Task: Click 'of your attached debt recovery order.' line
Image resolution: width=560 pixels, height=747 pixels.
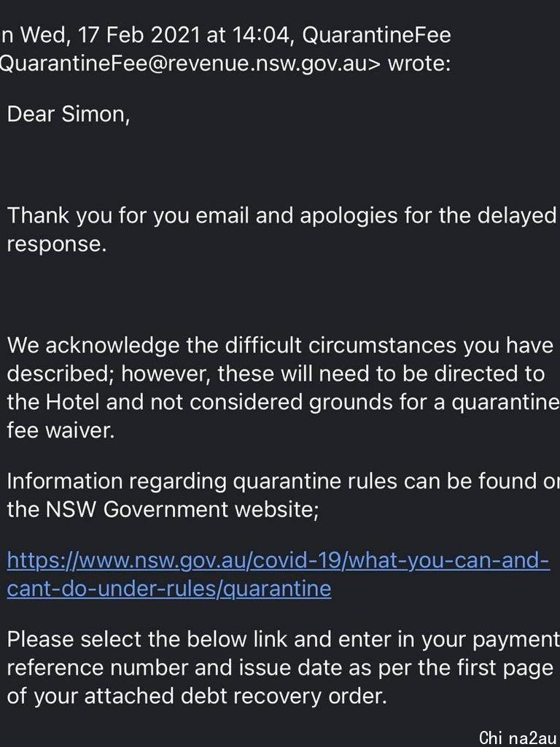Action: 196,697
